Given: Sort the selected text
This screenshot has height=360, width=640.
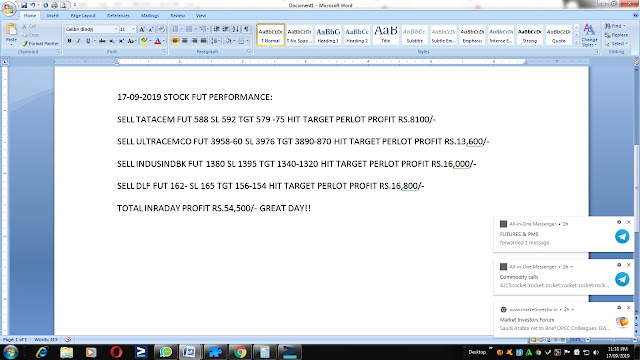Looking at the screenshot, I should coord(236,29).
